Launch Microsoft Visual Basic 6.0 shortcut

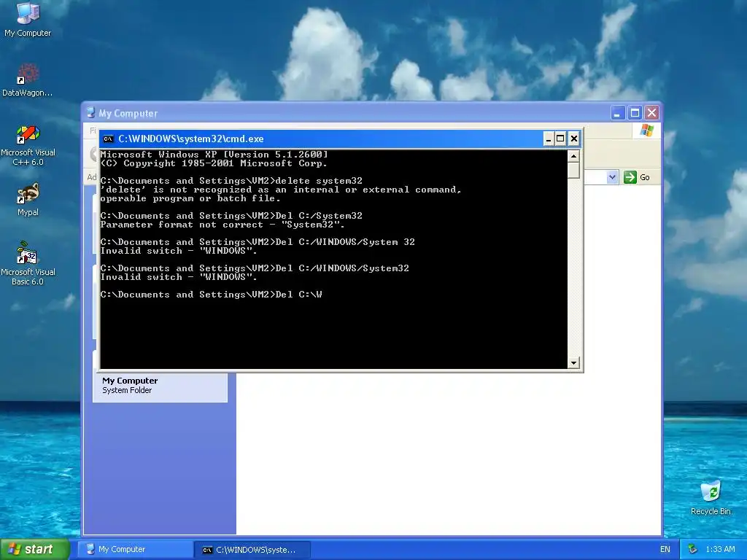point(28,263)
